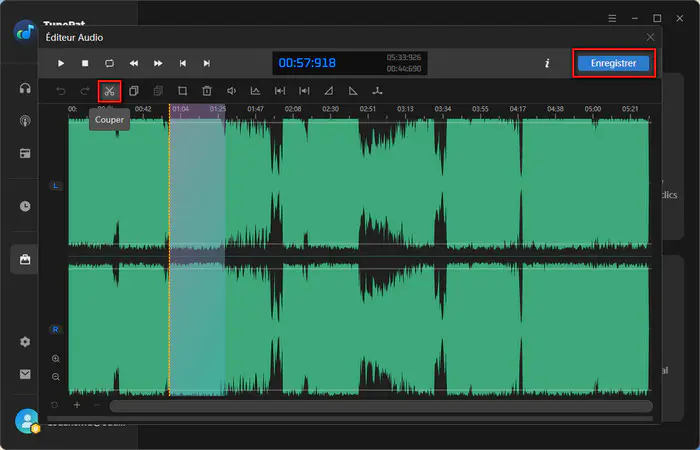Click the 04:17 mark on the ruler
700x450 pixels.
[x=518, y=109]
